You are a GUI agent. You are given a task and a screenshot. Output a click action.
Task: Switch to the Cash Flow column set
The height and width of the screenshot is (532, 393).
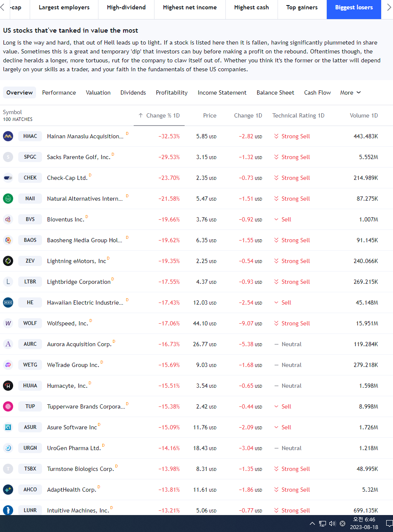(317, 92)
